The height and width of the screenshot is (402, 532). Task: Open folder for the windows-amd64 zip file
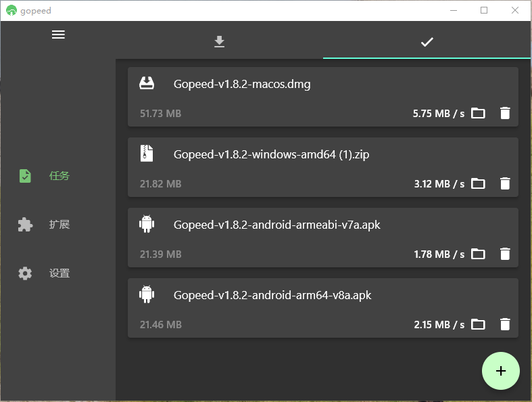[x=478, y=183]
